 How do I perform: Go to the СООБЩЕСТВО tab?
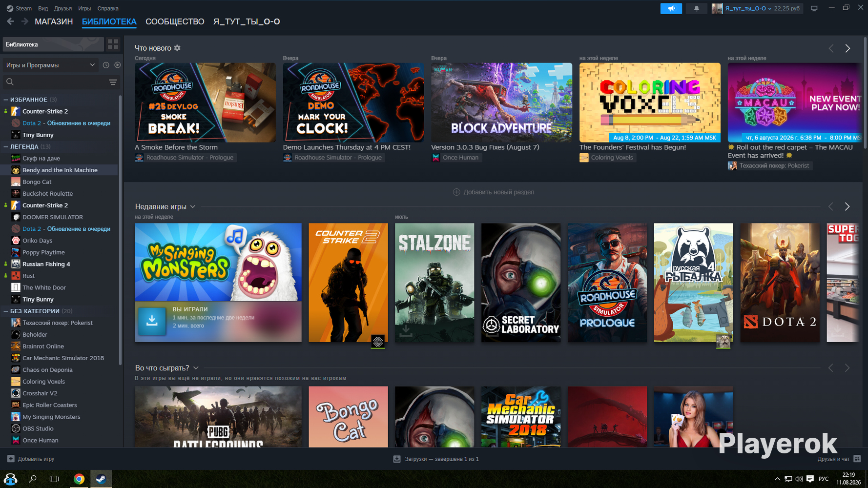pyautogui.click(x=175, y=21)
